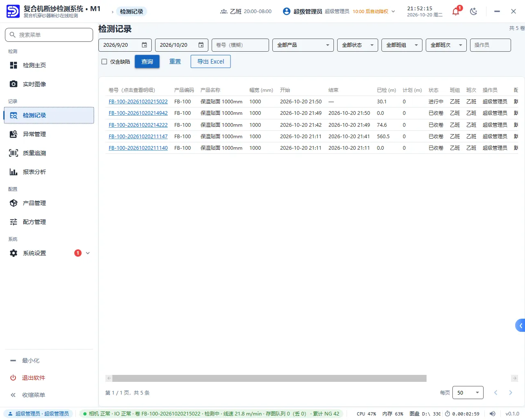This screenshot has height=420, width=525.
Task: Select 检测记录 in the sidebar
Action: (x=49, y=115)
